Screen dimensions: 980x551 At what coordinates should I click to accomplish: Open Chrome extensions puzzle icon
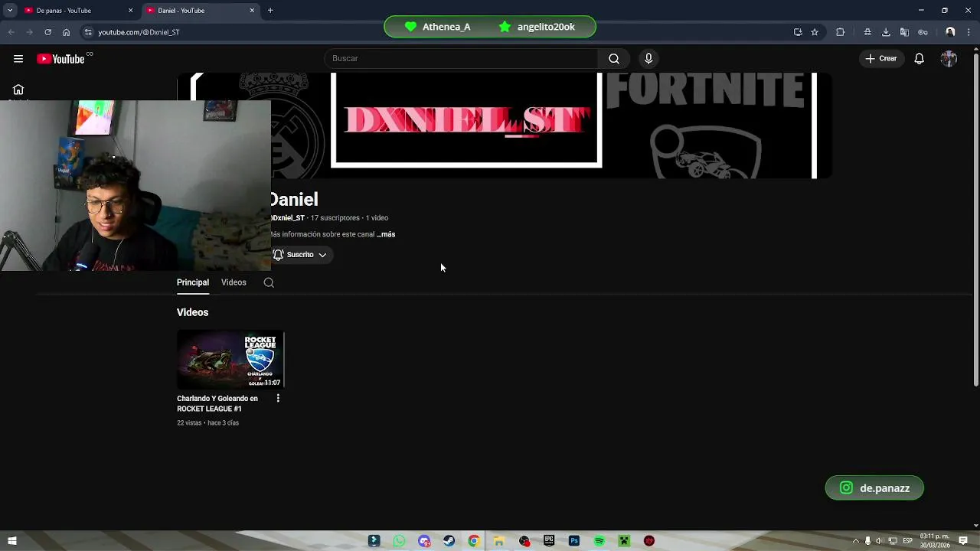coord(841,32)
